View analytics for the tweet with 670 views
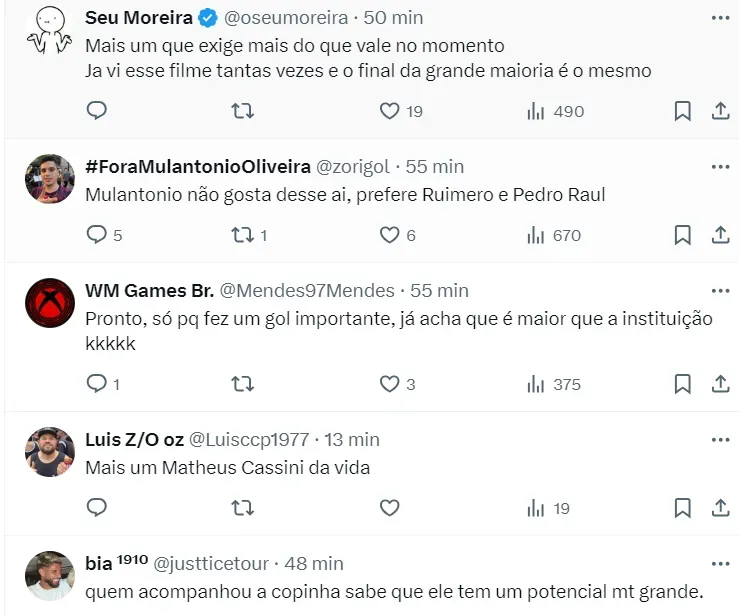739x616 pixels. pyautogui.click(x=554, y=235)
